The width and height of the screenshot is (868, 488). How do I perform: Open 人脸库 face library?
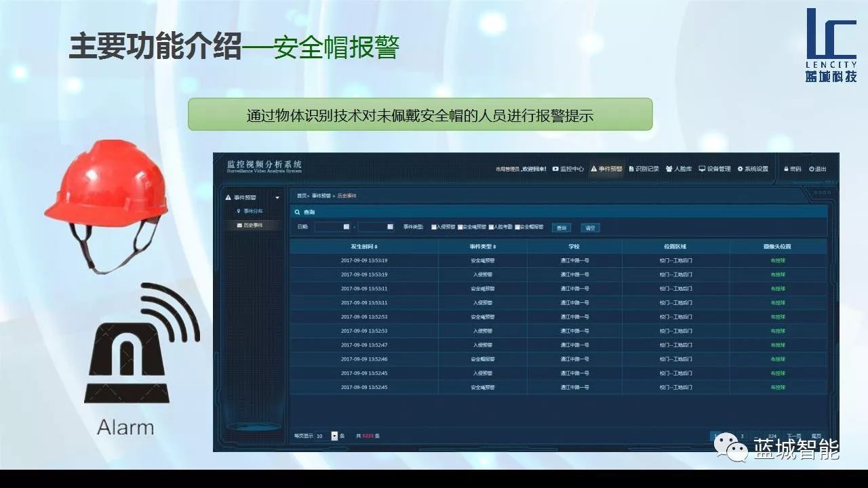pos(679,169)
